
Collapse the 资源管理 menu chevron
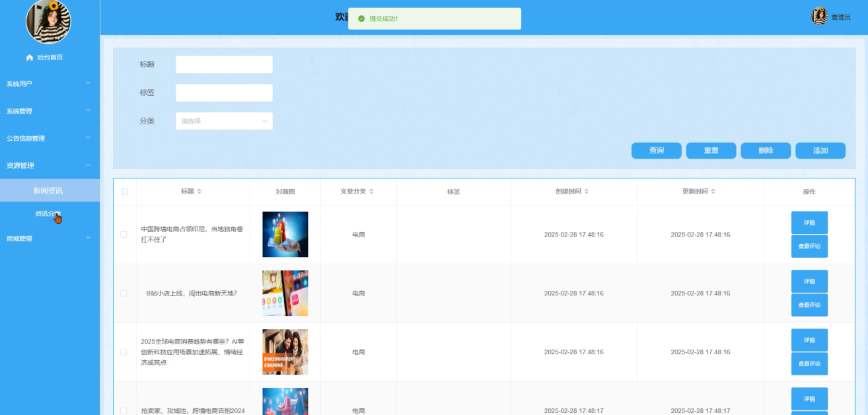(x=89, y=165)
